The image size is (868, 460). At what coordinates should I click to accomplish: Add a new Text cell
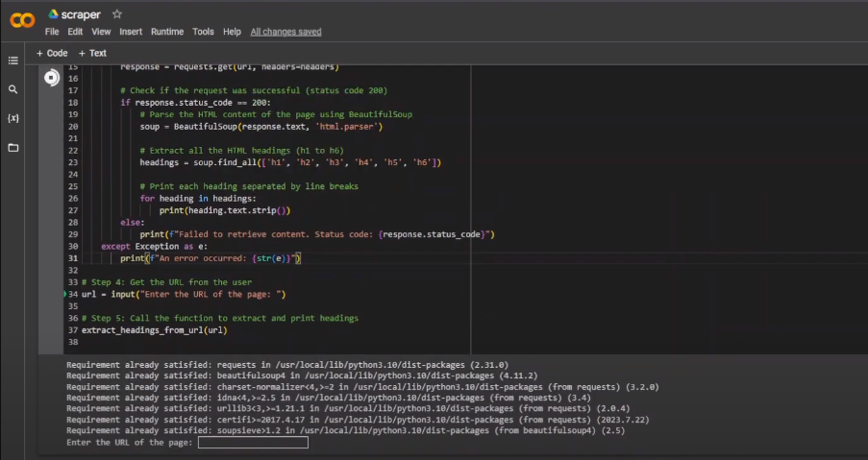tap(92, 53)
